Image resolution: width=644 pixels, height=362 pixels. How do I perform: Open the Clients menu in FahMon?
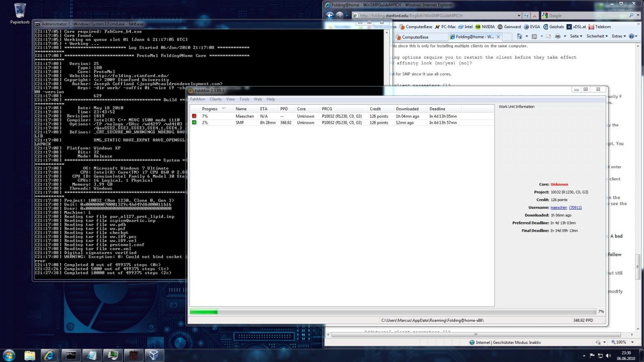point(215,99)
